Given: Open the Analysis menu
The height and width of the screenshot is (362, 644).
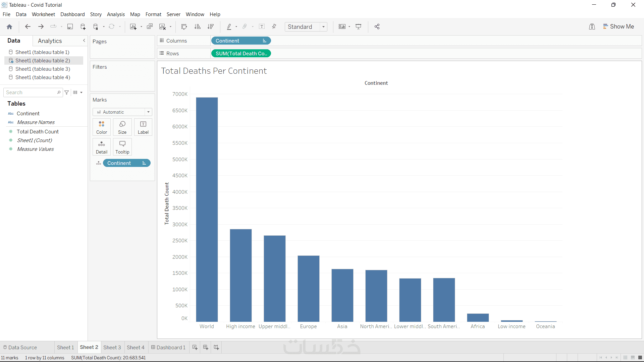Looking at the screenshot, I should coord(116,14).
